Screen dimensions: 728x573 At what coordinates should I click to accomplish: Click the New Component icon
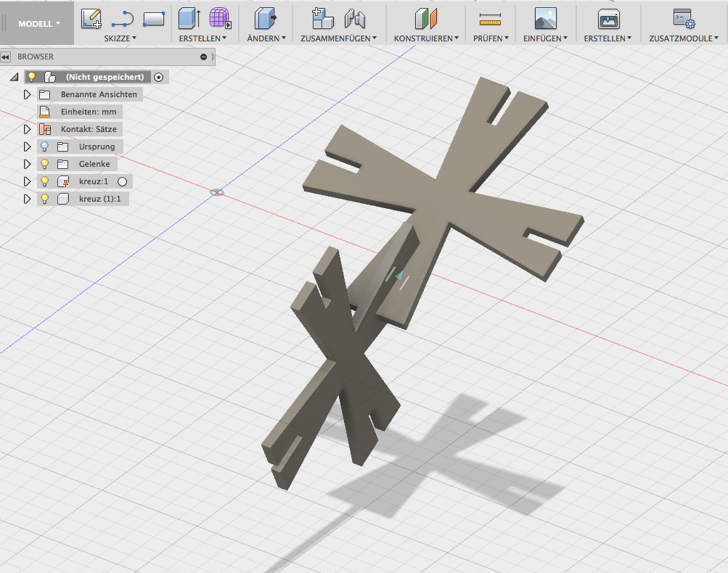[322, 19]
